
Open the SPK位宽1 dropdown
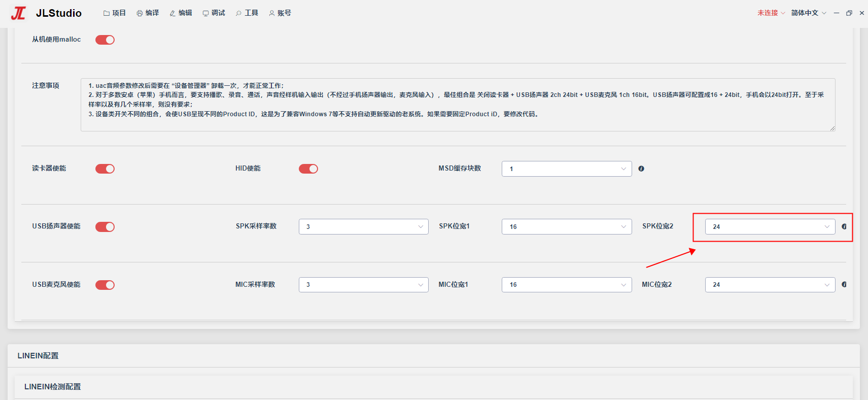pyautogui.click(x=567, y=226)
